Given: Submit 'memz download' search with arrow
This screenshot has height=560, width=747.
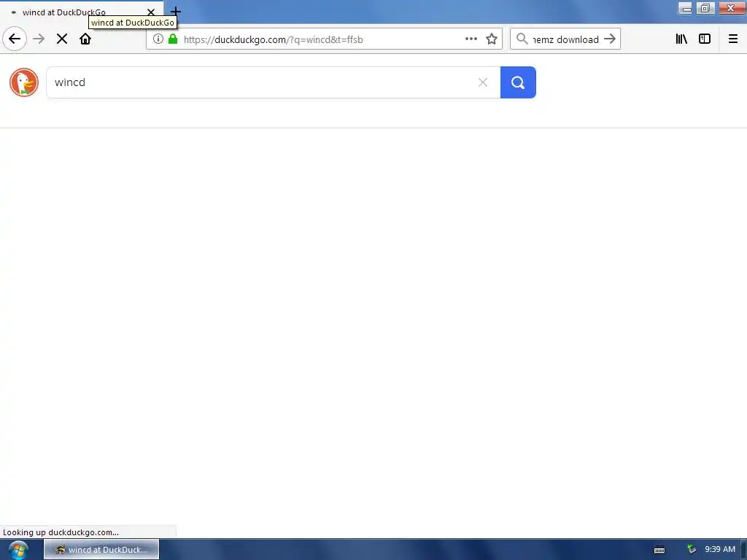Looking at the screenshot, I should (610, 39).
